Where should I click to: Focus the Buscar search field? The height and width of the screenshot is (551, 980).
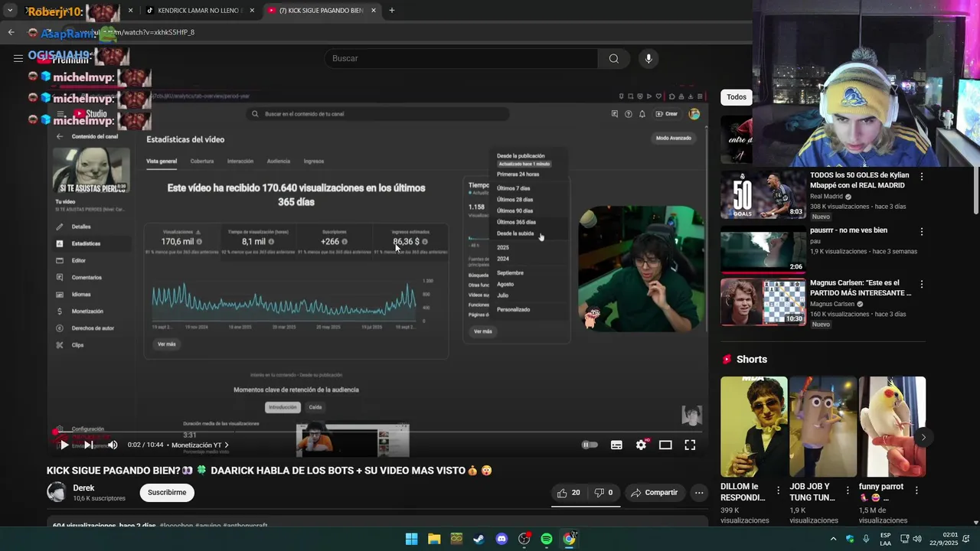(x=462, y=58)
